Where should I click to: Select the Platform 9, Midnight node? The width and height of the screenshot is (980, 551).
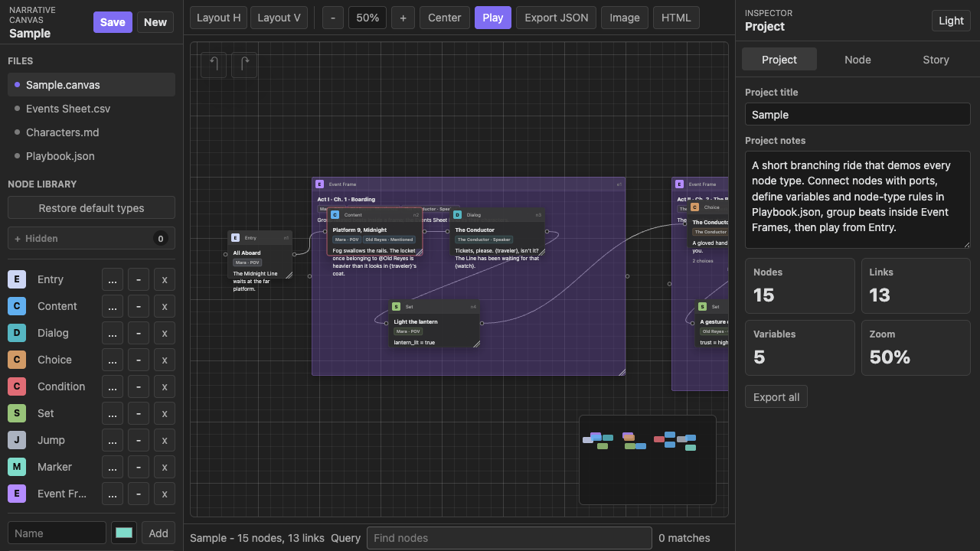(x=375, y=232)
